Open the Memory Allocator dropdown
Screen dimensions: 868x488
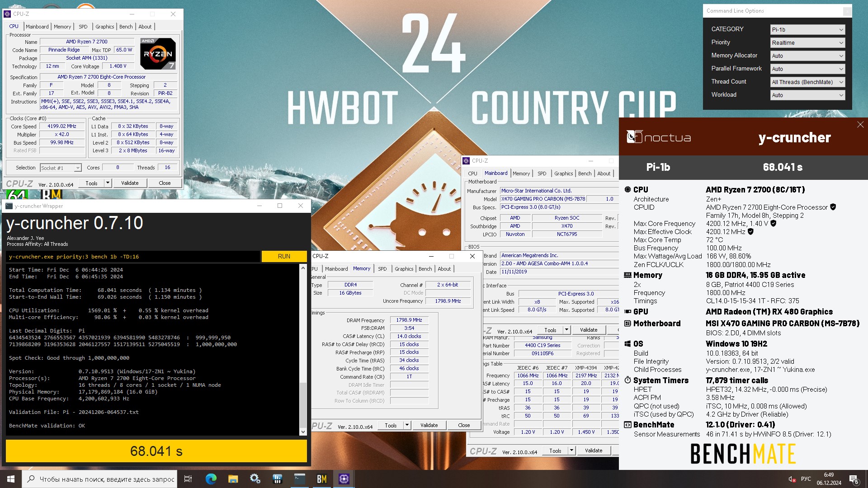tap(807, 56)
